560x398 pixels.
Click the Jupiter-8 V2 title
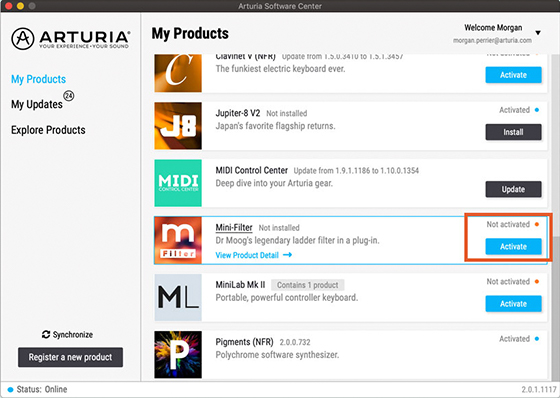click(238, 113)
